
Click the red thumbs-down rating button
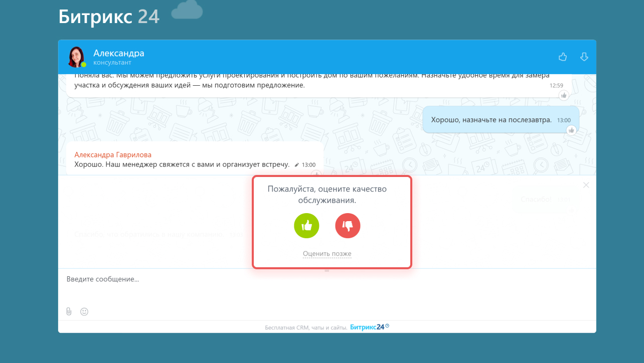tap(348, 226)
